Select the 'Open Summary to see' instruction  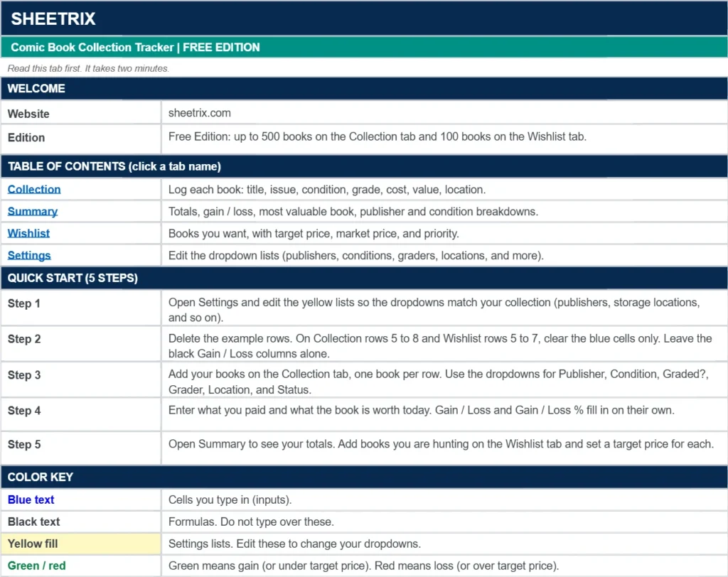(x=444, y=448)
